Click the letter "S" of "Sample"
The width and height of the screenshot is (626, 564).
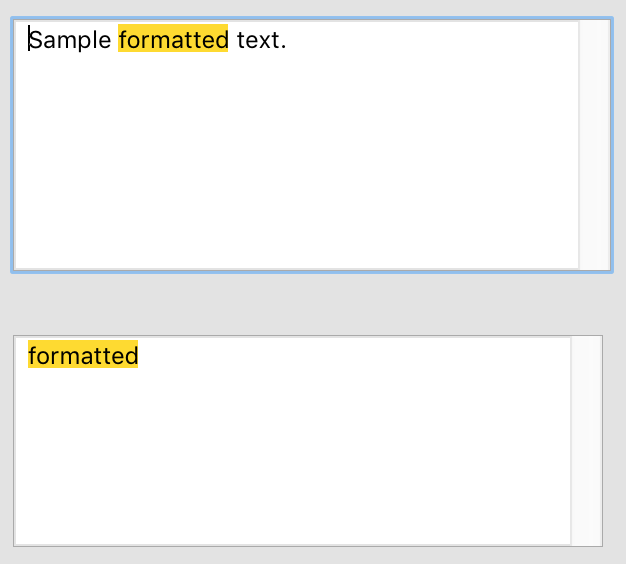coord(36,40)
